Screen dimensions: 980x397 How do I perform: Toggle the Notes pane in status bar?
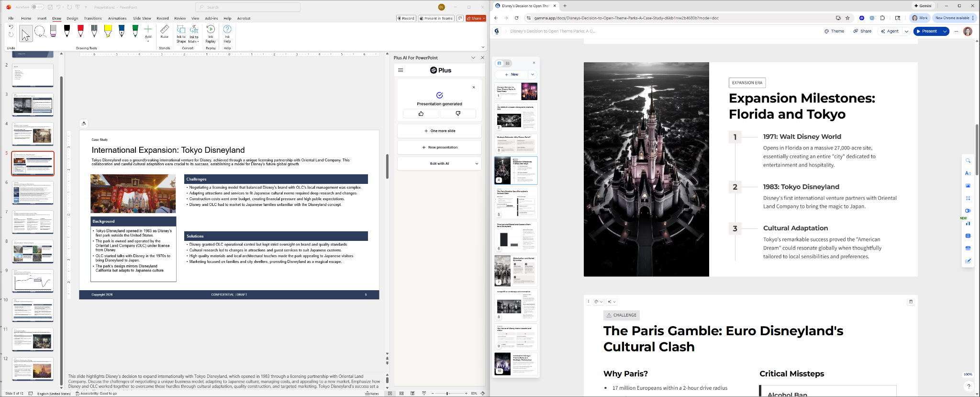coord(372,394)
